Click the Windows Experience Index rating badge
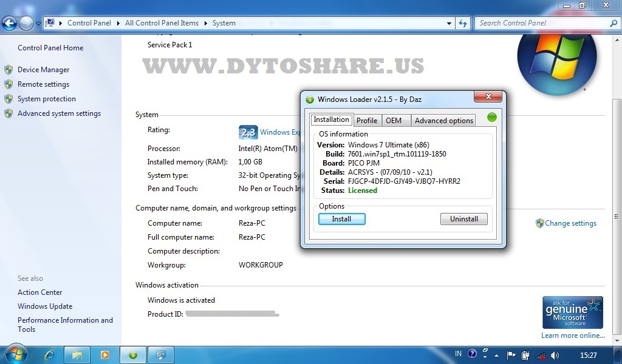This screenshot has width=622, height=364. click(248, 132)
